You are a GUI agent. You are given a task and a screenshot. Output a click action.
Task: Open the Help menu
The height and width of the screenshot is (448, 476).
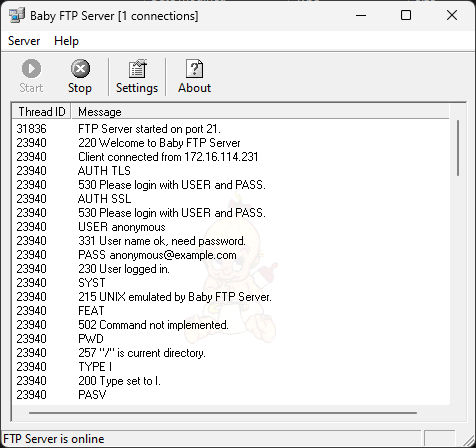coord(66,41)
